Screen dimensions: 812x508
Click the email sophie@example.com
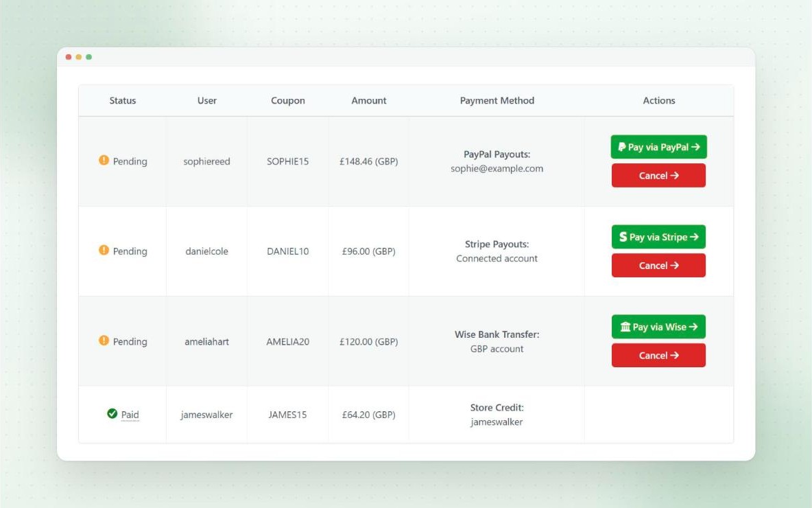497,168
